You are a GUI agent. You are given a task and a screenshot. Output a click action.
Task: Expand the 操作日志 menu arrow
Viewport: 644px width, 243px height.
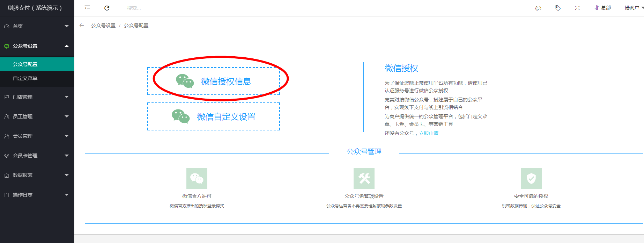click(x=67, y=195)
